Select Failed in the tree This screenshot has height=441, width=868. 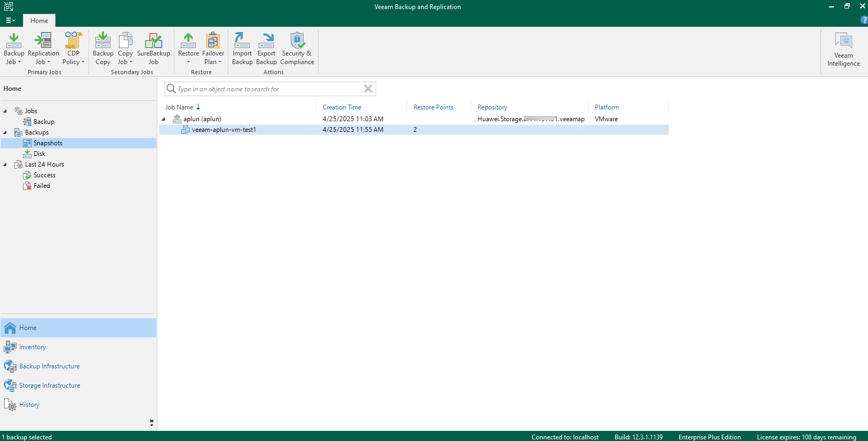click(x=42, y=186)
